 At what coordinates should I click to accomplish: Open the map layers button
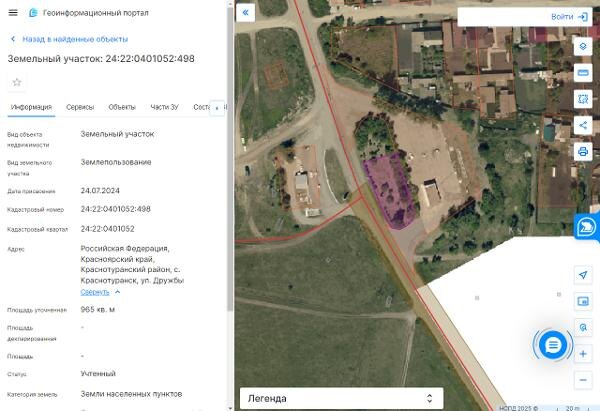pyautogui.click(x=583, y=46)
